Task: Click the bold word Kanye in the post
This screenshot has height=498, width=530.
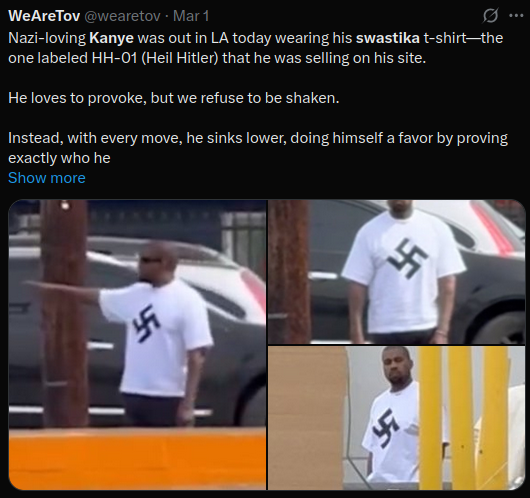Action: tap(112, 38)
